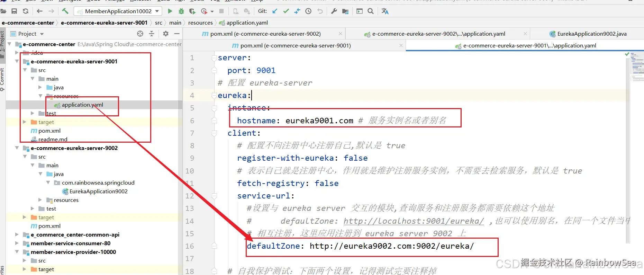The width and height of the screenshot is (644, 275).
Task: Click application.yaml breadcrumb
Action: (x=247, y=23)
